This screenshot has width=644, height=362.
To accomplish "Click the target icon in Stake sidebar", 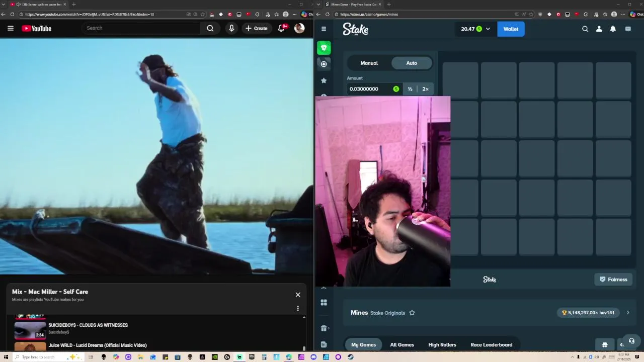I will pyautogui.click(x=324, y=64).
